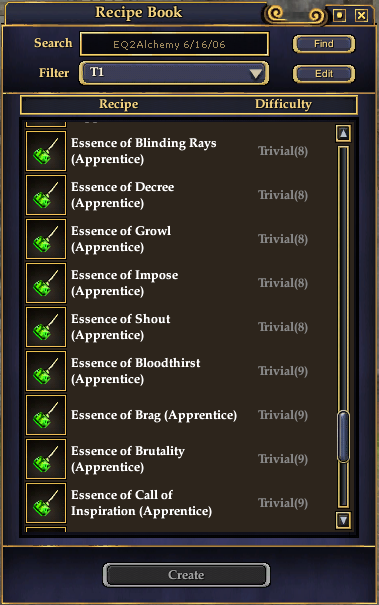Screen dimensions: 379x605
Task: Click the Essence of Brag recipe icon
Action: [x=46, y=415]
